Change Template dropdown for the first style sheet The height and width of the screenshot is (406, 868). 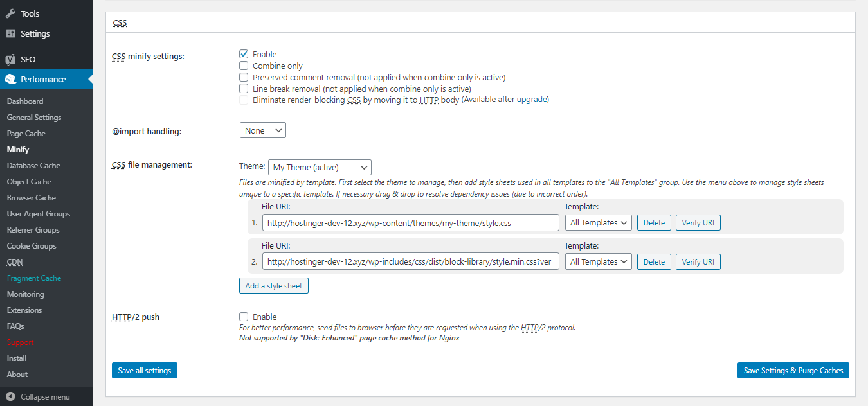(x=598, y=222)
